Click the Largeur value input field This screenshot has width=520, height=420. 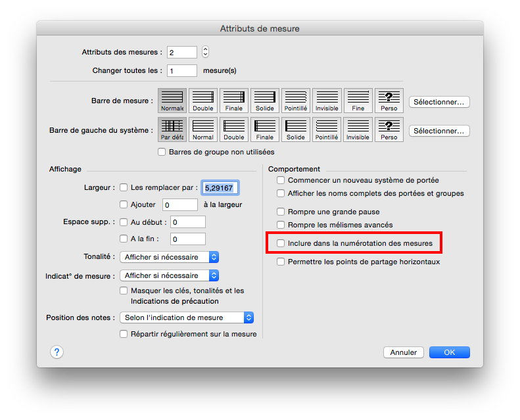click(220, 188)
